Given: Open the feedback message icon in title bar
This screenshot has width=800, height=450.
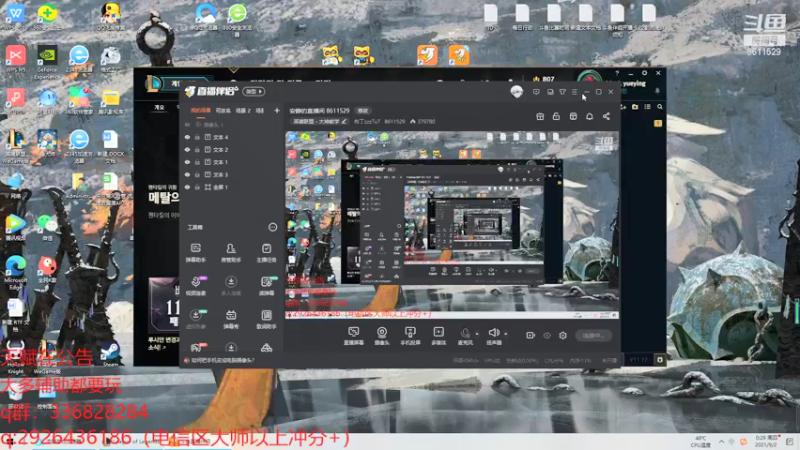Looking at the screenshot, I should [536, 92].
